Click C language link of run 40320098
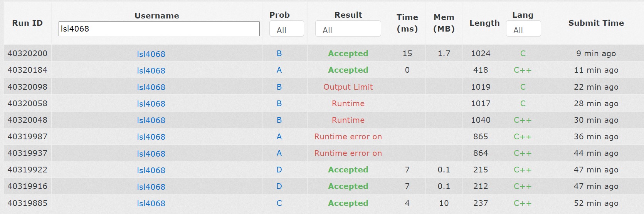Screen dimensions: 644x214 523,87
